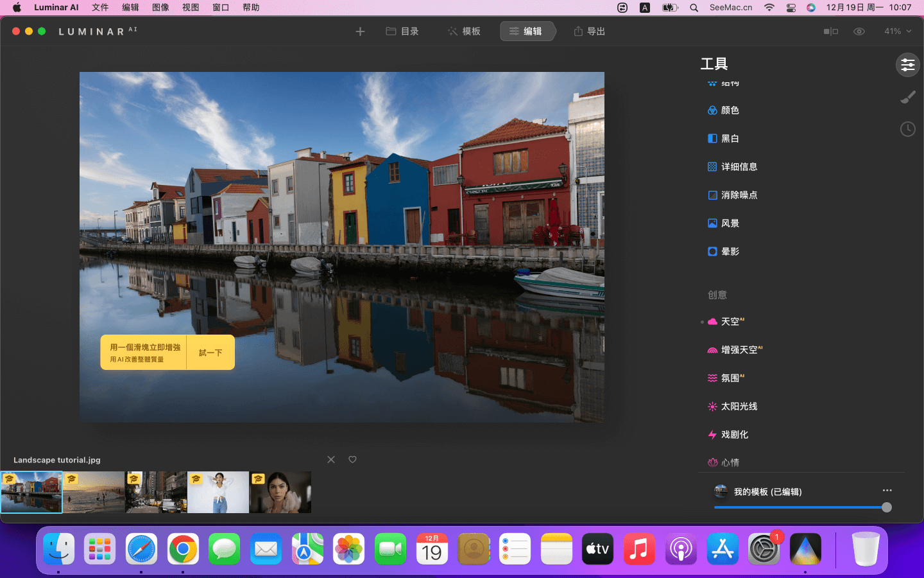924x578 pixels.
Task: Open the 图像 menu in the menu bar
Action: [x=160, y=8]
